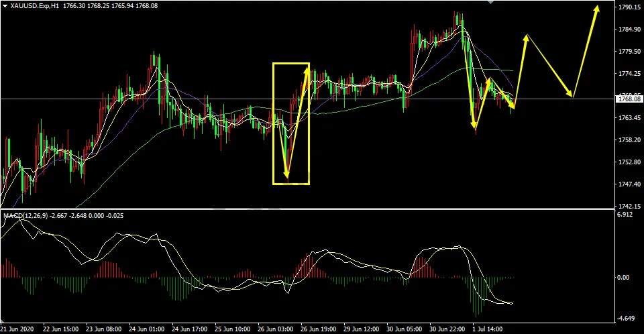644x334 pixels.
Task: Click the 30 Jun 05:00 time label
Action: [404, 329]
